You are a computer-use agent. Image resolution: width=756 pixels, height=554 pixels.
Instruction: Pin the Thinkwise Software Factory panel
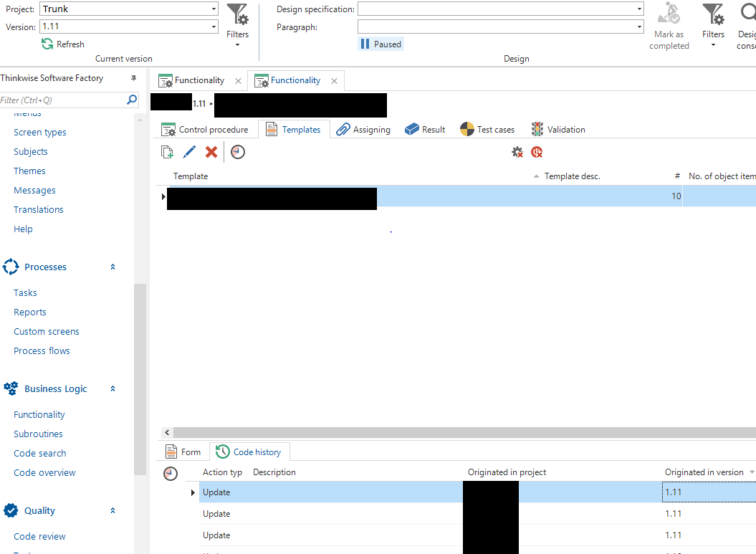pyautogui.click(x=133, y=78)
